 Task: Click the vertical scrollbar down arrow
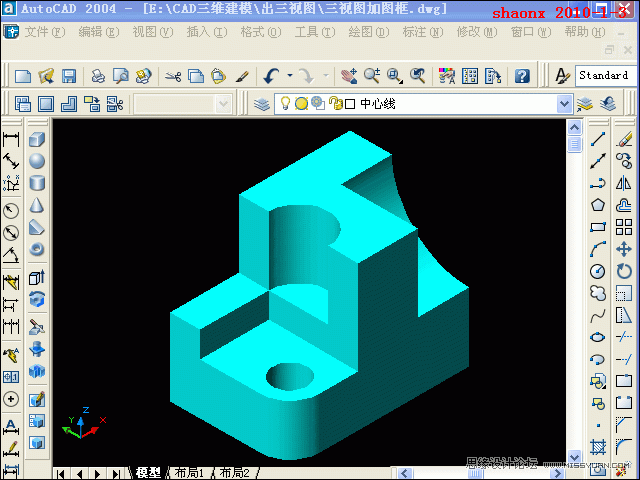(575, 458)
